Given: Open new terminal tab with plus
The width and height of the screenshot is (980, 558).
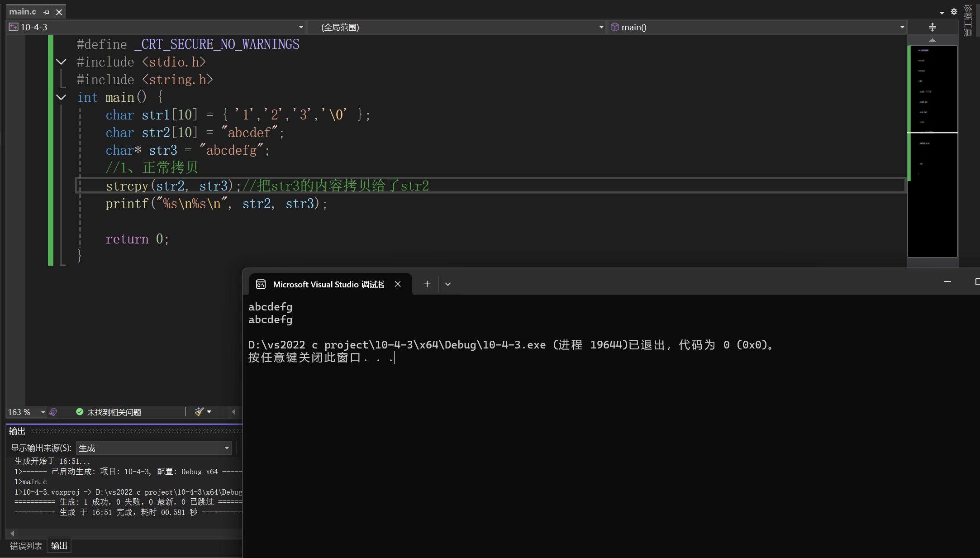Looking at the screenshot, I should (x=427, y=284).
